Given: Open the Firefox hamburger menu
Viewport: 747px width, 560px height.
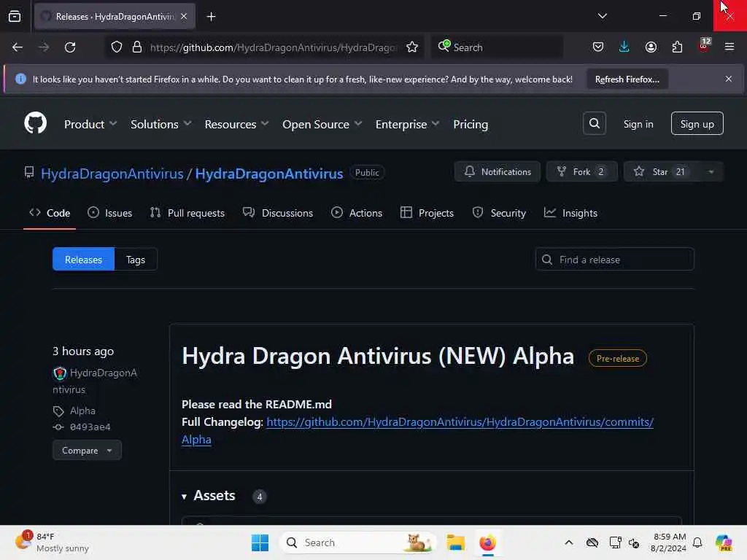Looking at the screenshot, I should pos(729,47).
